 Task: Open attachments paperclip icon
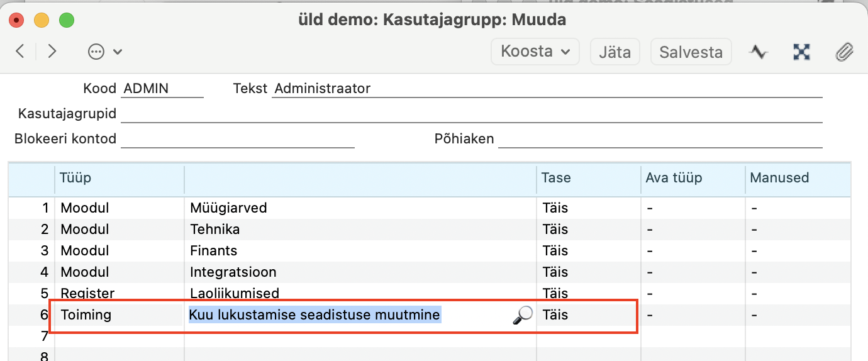click(843, 52)
